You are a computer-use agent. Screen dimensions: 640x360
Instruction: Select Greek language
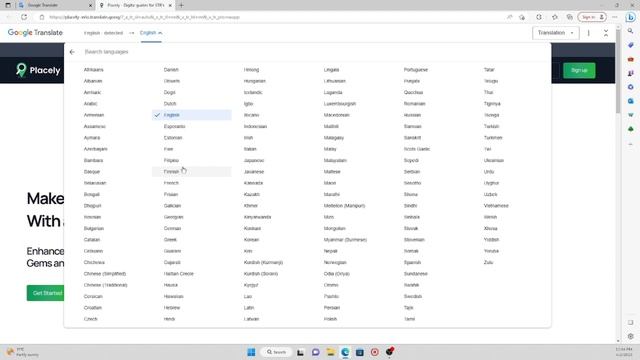click(x=170, y=240)
